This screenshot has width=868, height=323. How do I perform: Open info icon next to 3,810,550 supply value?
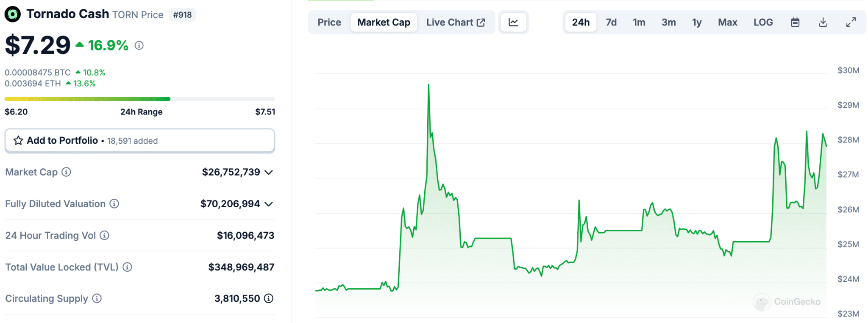(269, 298)
